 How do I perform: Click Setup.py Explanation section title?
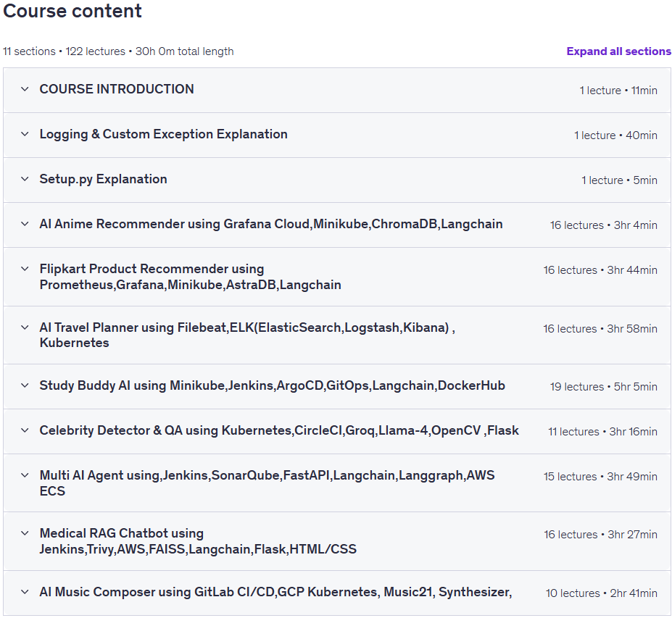click(103, 179)
